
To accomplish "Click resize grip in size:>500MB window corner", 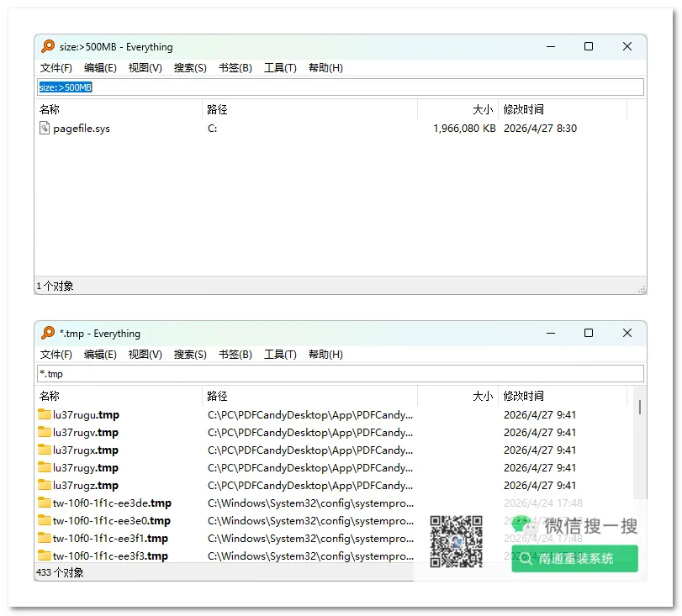I will tap(642, 290).
